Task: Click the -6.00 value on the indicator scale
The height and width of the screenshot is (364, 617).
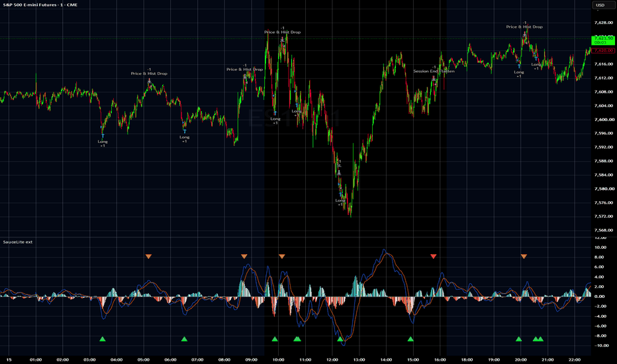Action: pos(599,326)
